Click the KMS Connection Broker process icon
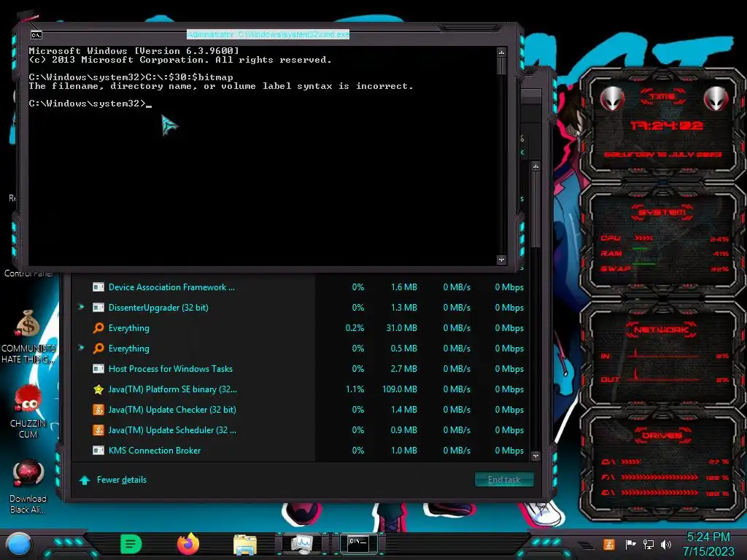747x560 pixels. [98, 451]
